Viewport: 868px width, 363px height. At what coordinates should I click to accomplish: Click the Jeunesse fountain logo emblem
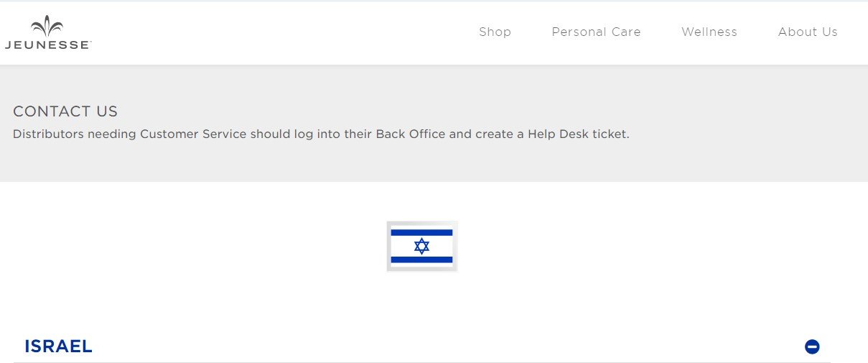[x=47, y=27]
